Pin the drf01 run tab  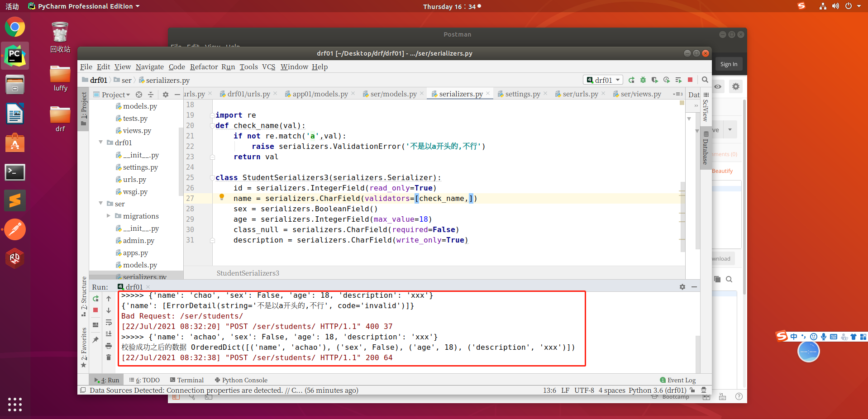click(x=95, y=340)
